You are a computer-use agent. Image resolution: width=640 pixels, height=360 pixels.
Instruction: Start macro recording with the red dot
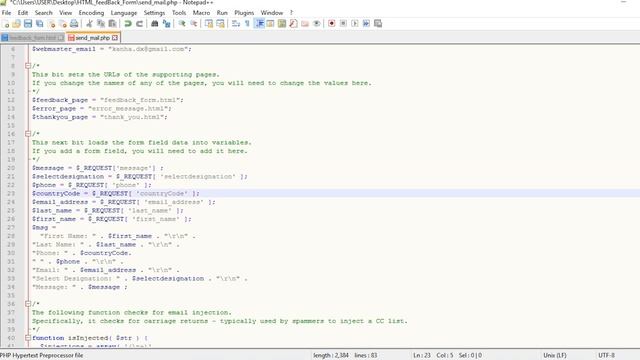tap(331, 24)
